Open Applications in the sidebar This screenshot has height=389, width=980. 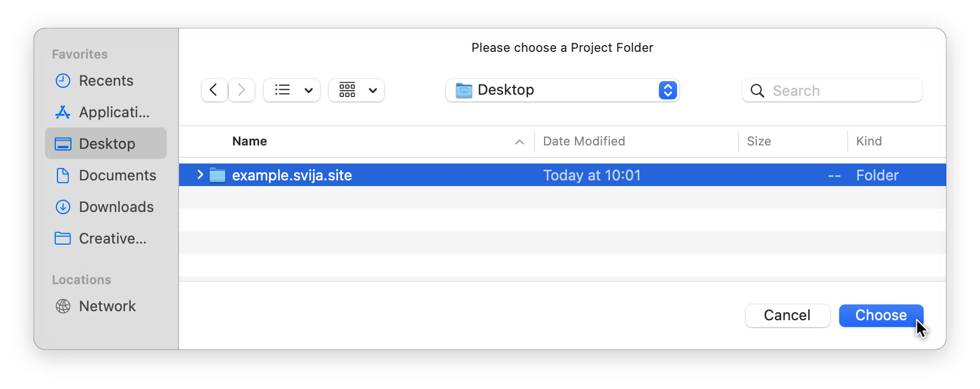114,112
